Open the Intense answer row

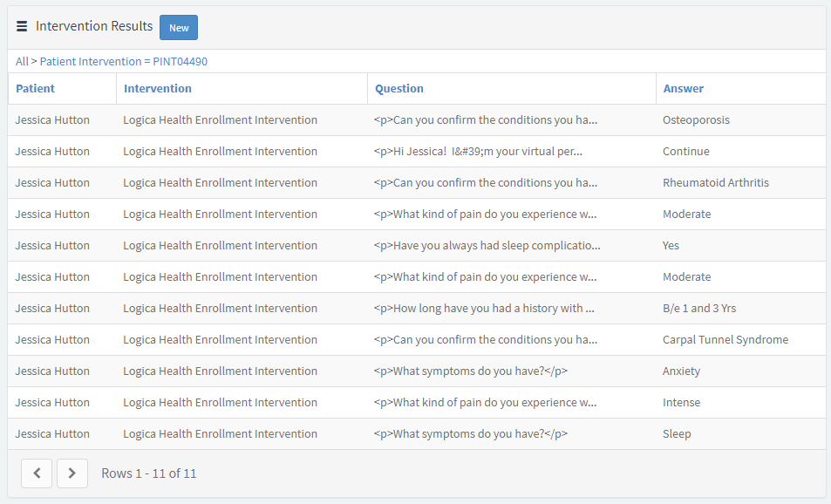pos(417,402)
